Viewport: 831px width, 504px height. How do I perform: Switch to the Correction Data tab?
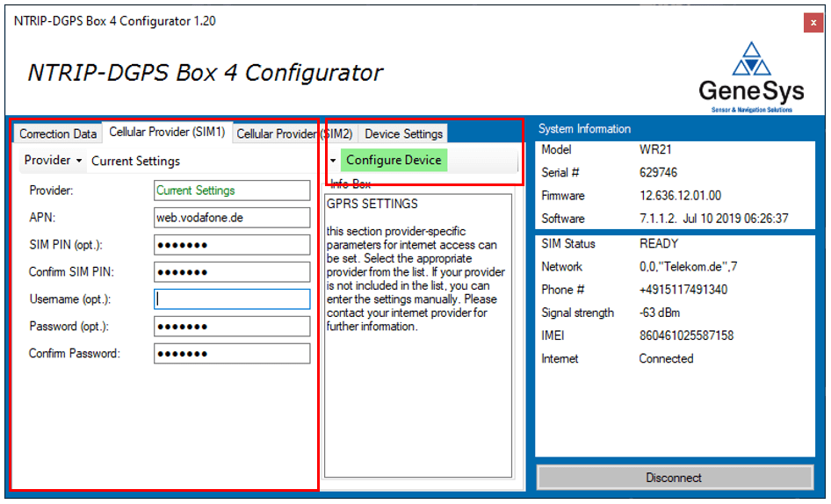click(58, 133)
